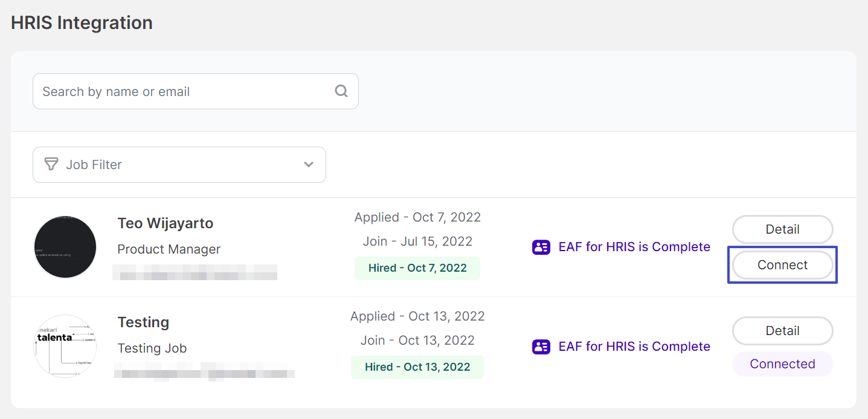The width and height of the screenshot is (868, 419).
Task: Click the search magnifier icon
Action: (x=341, y=91)
